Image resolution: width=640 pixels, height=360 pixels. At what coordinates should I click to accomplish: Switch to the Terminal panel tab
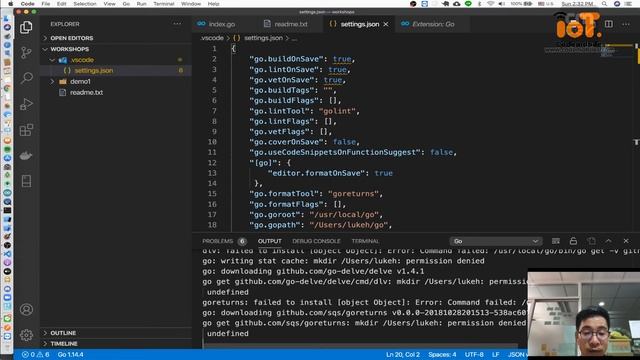point(365,241)
